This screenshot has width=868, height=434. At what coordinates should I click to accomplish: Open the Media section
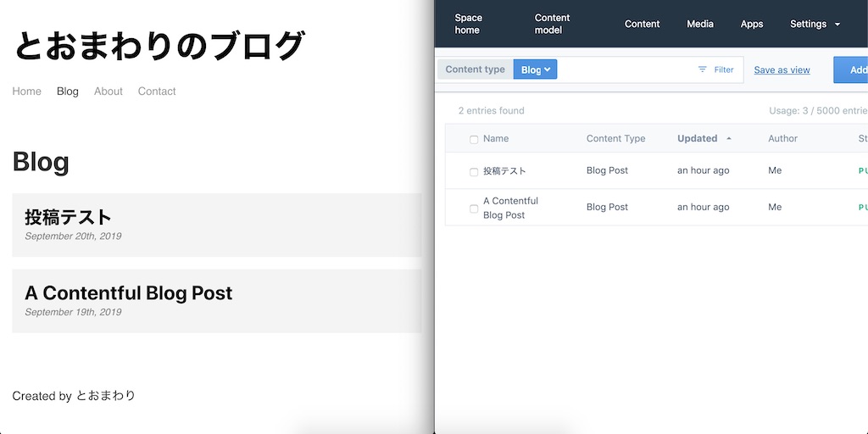tap(700, 24)
